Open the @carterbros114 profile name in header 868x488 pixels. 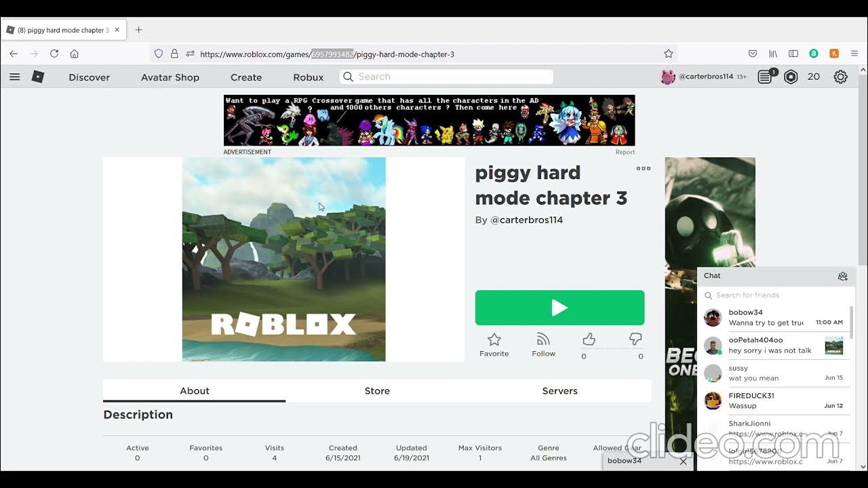point(706,77)
